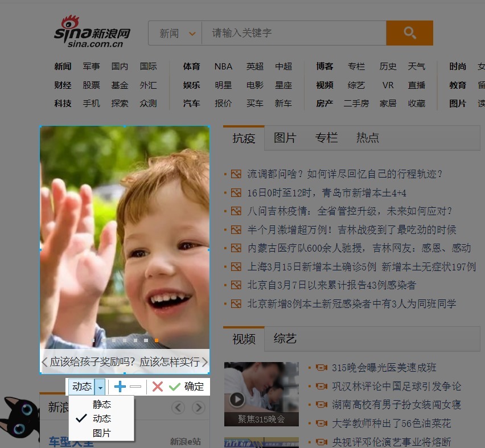The height and width of the screenshot is (448, 485).
Task: Click the left round arrow in 新浪 panel
Action: pyautogui.click(x=178, y=408)
